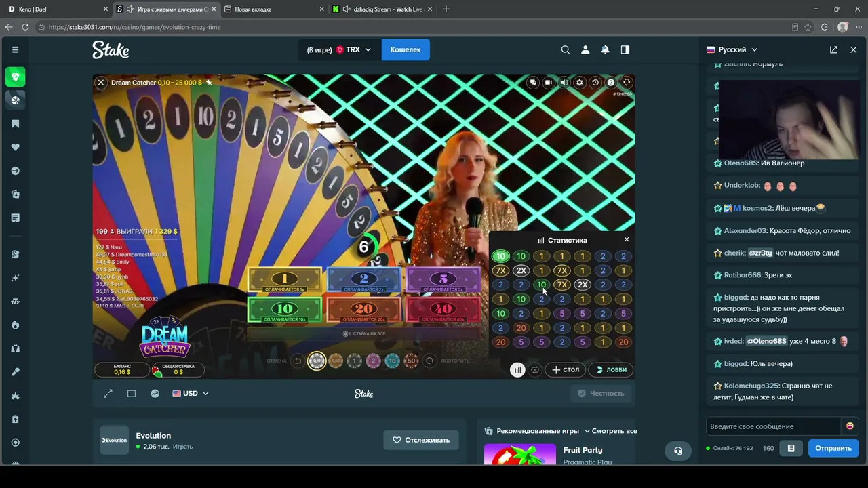Viewport: 868px width, 488px height.
Task: Open the emoji picker in chat
Action: click(x=850, y=426)
